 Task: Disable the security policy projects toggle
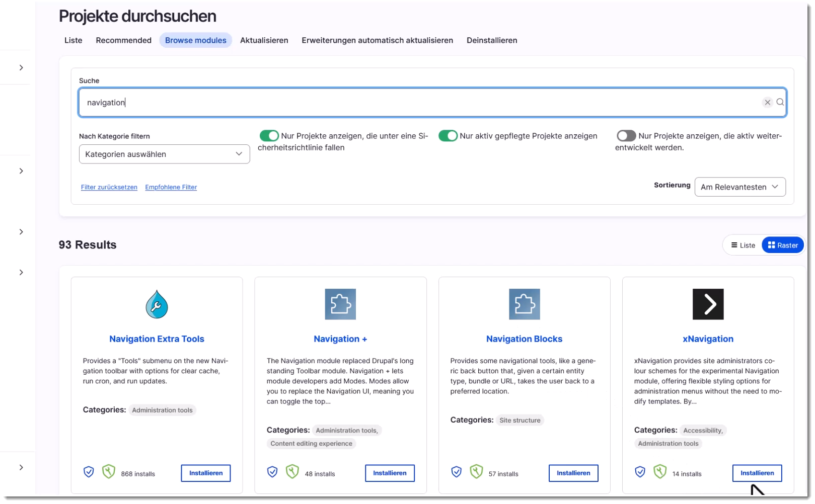(x=269, y=136)
